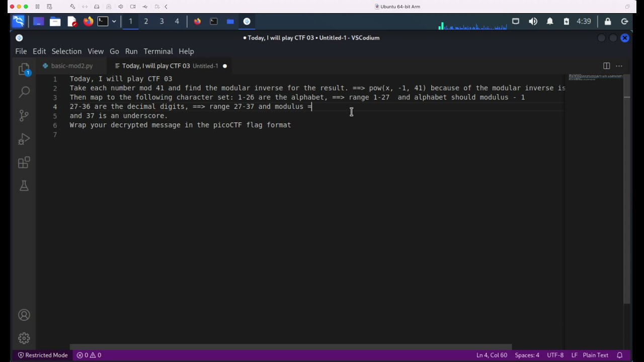644x362 pixels.
Task: Click the horizontal editor scrollbar
Action: point(291,346)
